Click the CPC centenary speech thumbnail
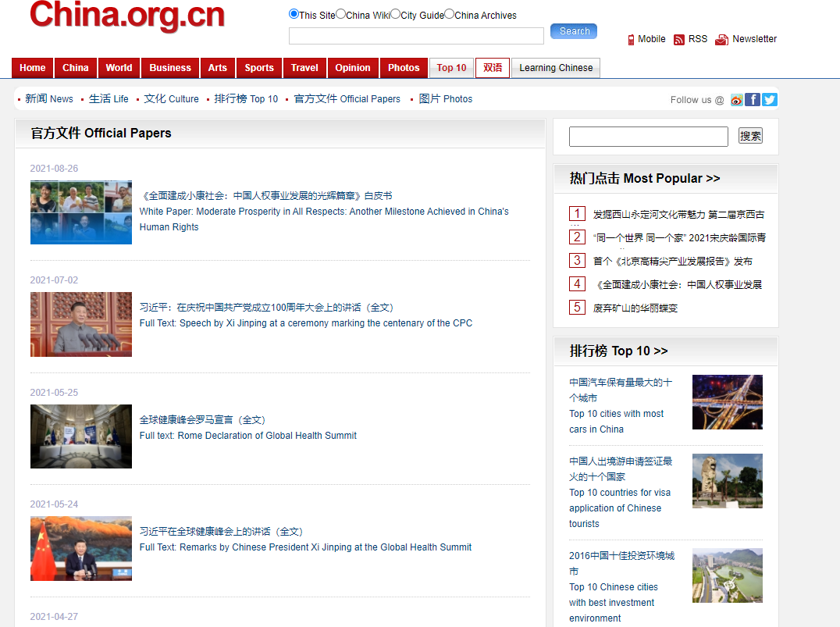The width and height of the screenshot is (840, 627). point(81,324)
